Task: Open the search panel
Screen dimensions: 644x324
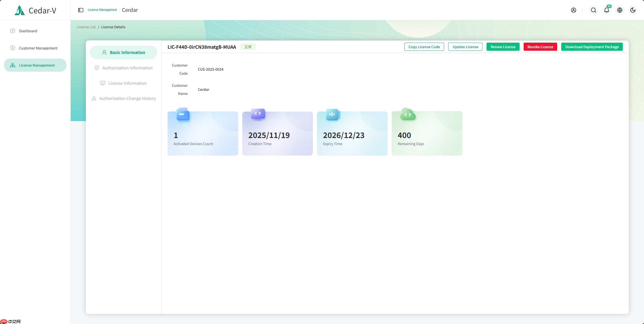Action: (593, 10)
